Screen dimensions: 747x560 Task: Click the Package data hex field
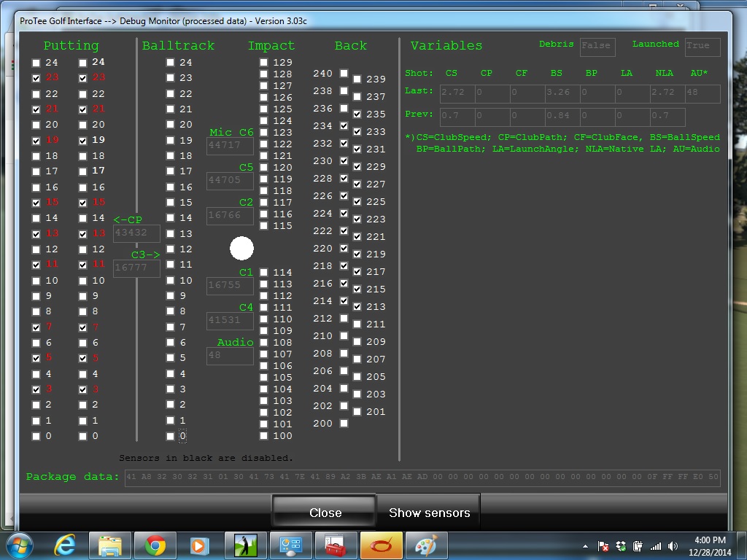422,477
